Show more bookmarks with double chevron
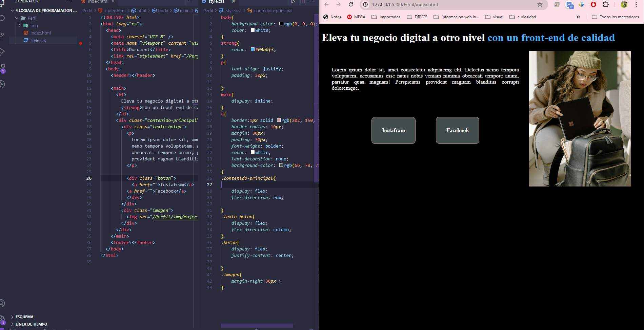The image size is (644, 330). pos(578,17)
